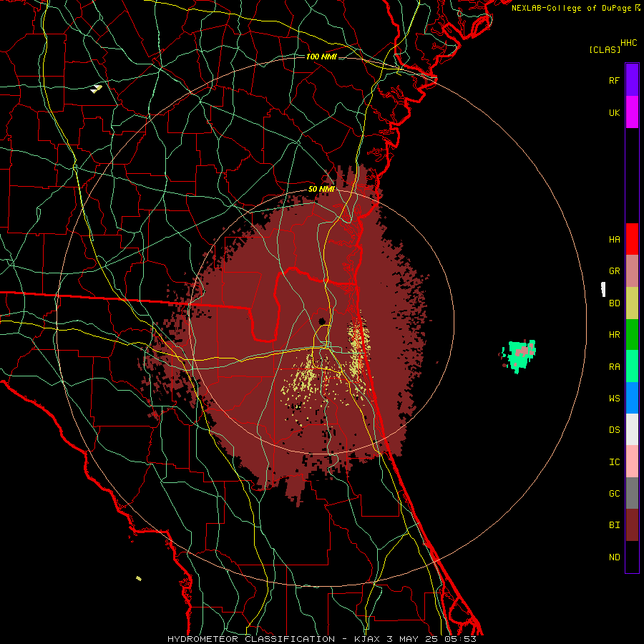Viewport: 644px width, 644px height.
Task: Click the IC legend label
Action: [614, 462]
